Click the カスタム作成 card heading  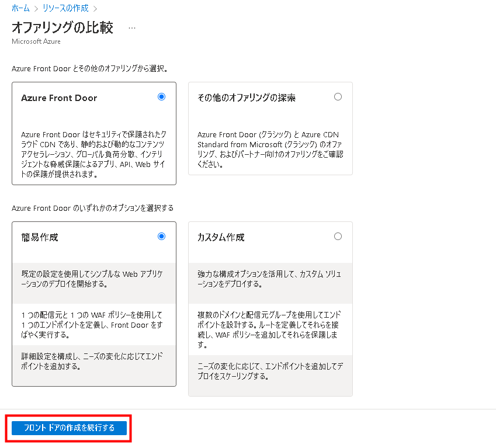tap(221, 238)
